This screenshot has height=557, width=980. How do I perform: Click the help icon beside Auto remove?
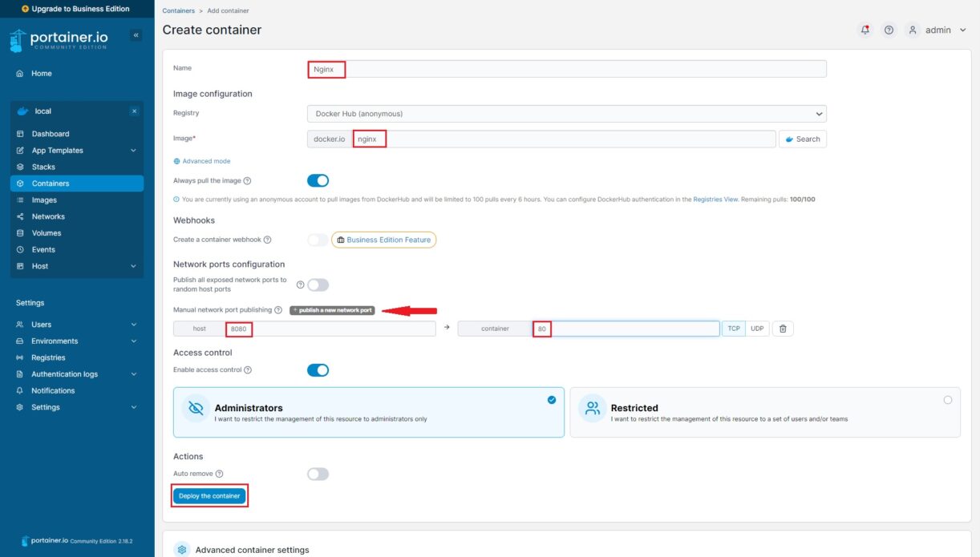coord(219,474)
